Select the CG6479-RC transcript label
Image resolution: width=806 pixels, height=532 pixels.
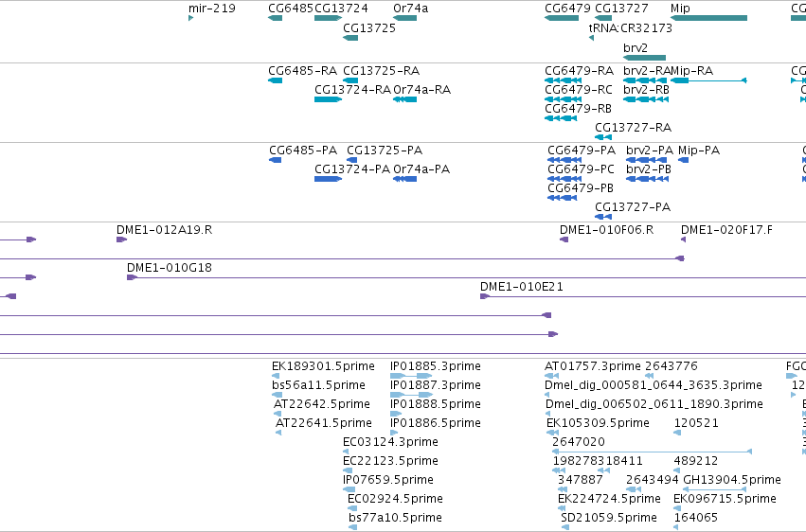coord(579,89)
